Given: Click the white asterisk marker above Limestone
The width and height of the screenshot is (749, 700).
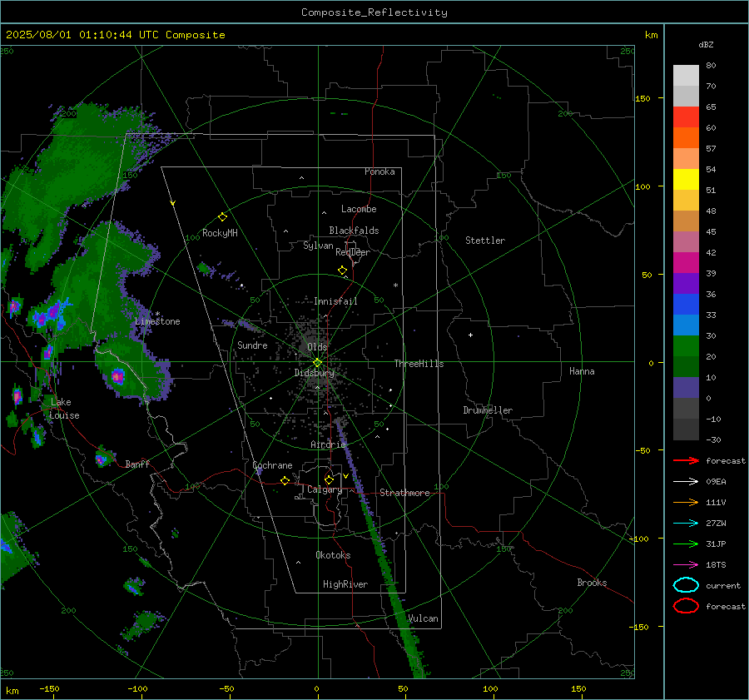Looking at the screenshot, I should point(157,314).
